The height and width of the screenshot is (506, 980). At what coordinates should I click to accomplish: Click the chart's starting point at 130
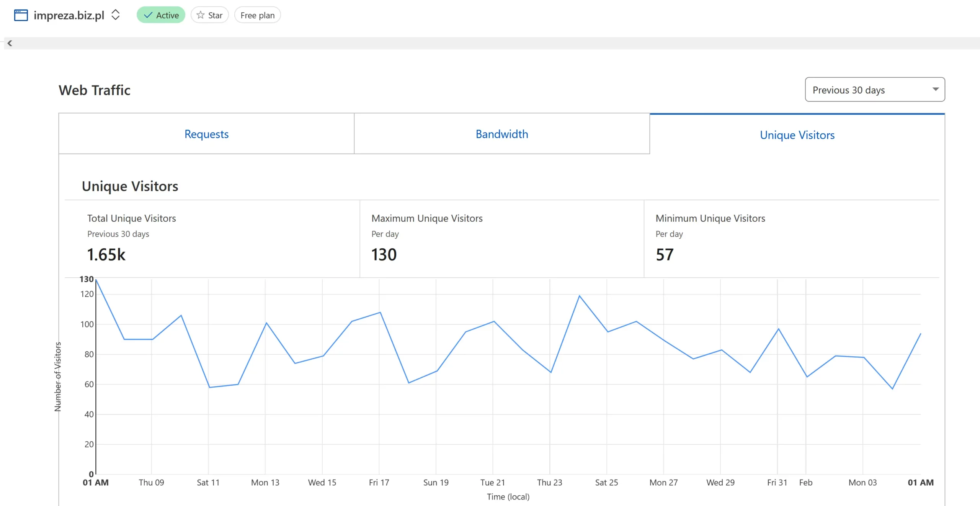click(96, 280)
